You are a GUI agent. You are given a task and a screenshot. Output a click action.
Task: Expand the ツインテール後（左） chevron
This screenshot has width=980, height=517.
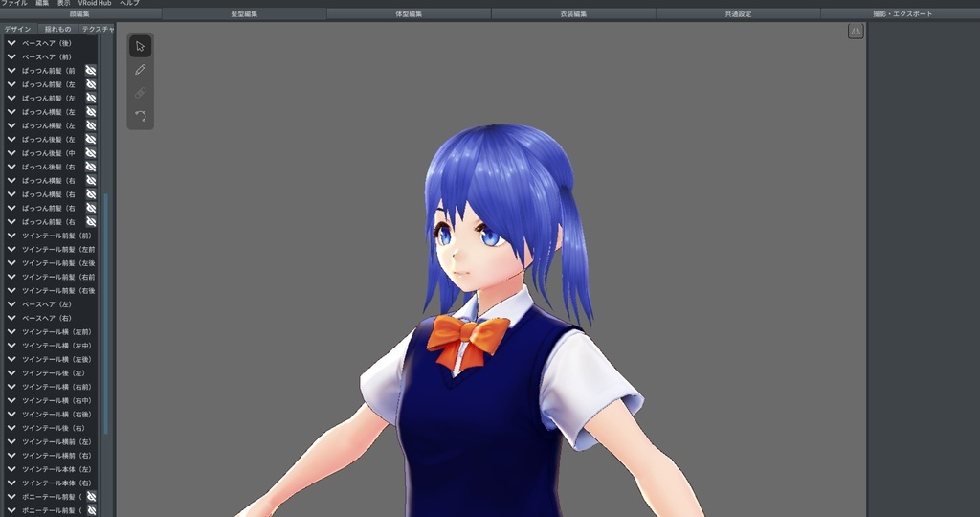(11, 373)
